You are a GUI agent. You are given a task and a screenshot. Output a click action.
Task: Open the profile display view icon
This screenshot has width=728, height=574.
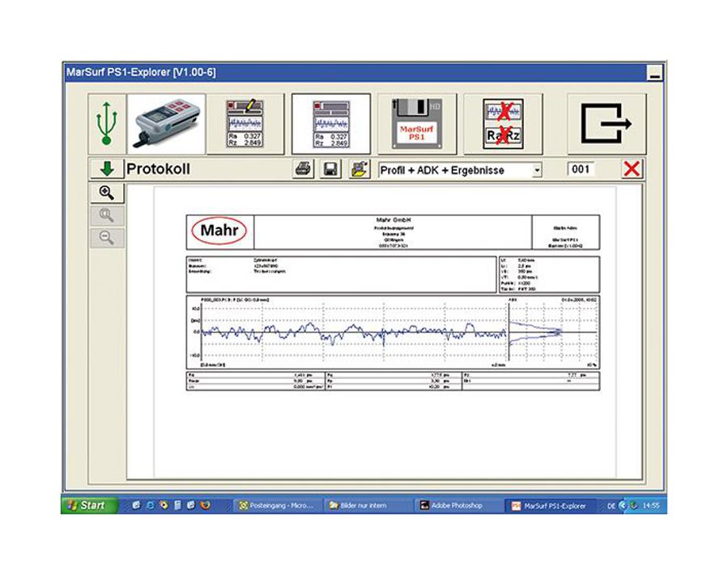pyautogui.click(x=330, y=122)
